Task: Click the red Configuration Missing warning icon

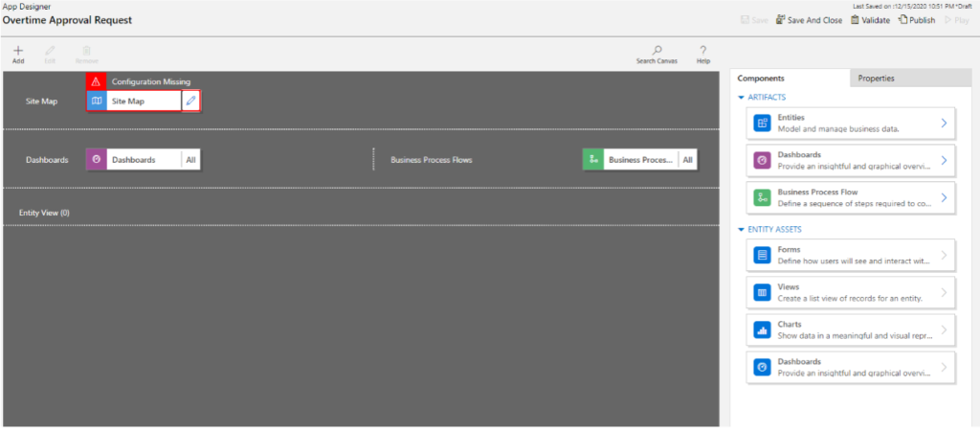Action: pos(96,81)
